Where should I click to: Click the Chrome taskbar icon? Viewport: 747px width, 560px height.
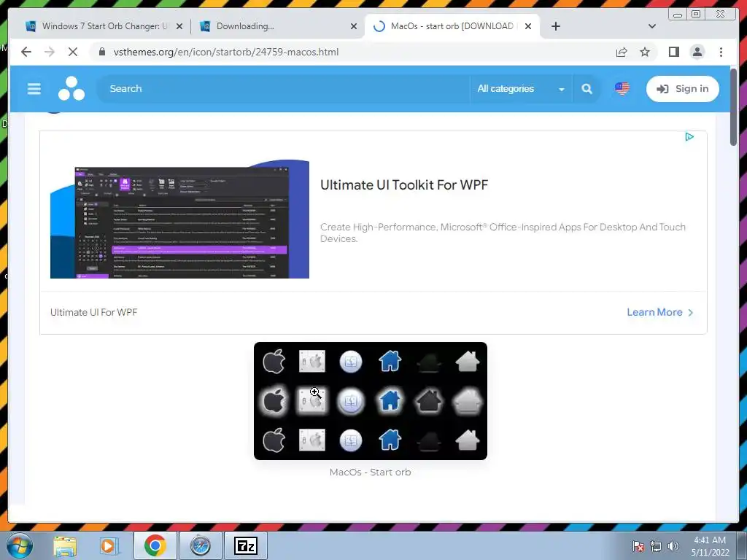click(x=155, y=546)
